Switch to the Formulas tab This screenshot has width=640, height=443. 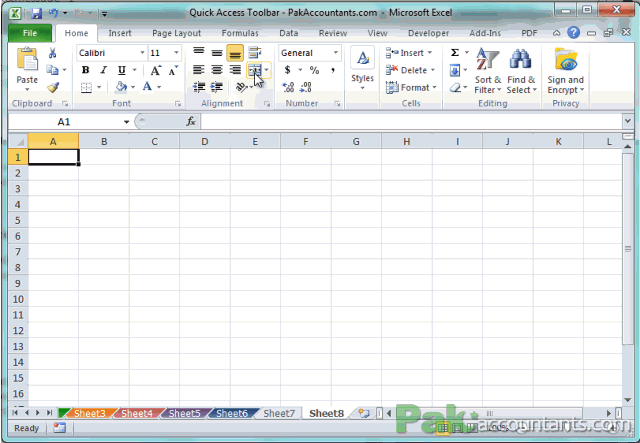pyautogui.click(x=240, y=33)
